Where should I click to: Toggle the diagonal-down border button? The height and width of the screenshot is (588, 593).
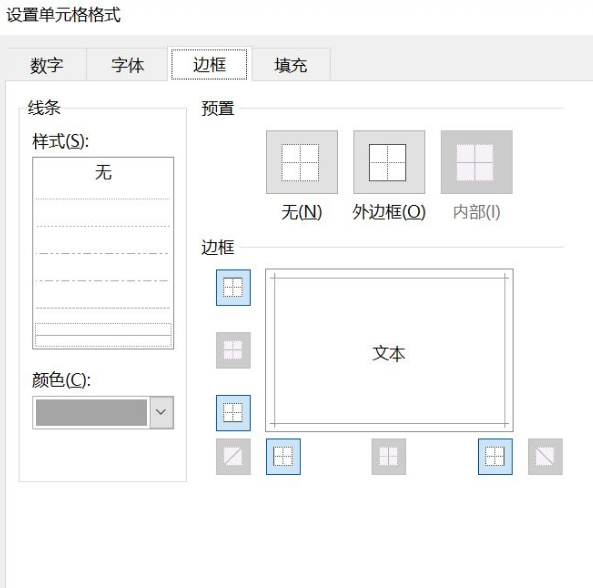pyautogui.click(x=545, y=456)
